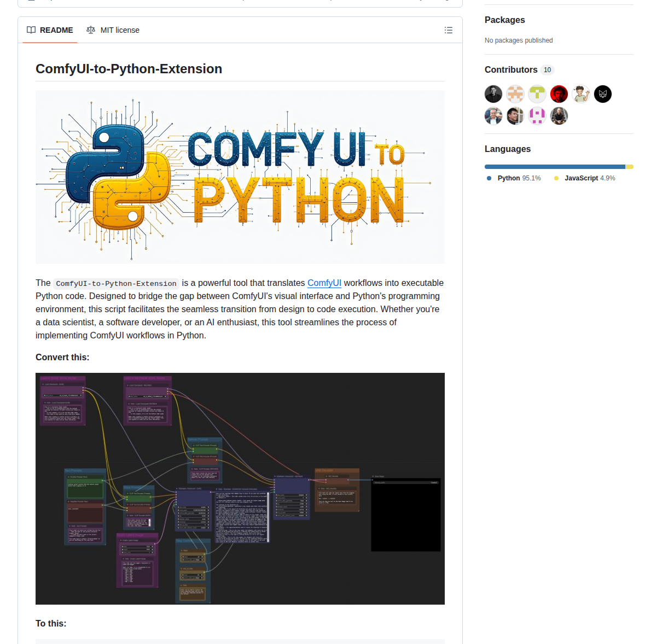
Task: Click the cat-style black contributor avatar
Action: coord(602,93)
